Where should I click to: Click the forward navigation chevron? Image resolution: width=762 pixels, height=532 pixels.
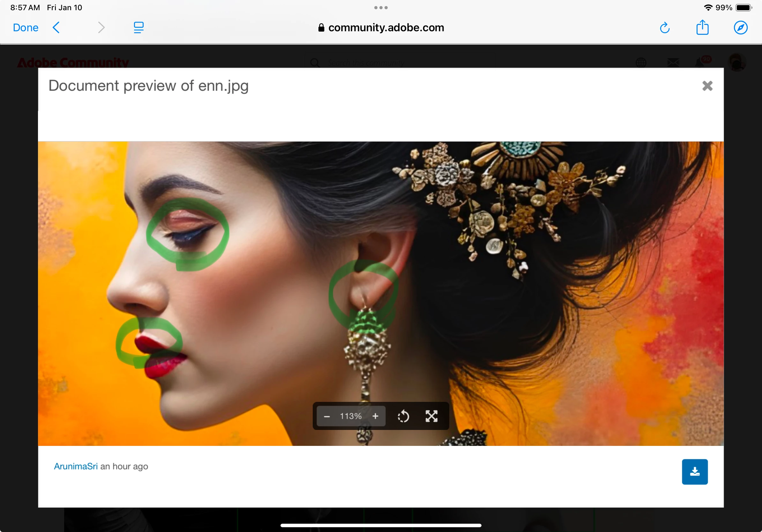101,27
